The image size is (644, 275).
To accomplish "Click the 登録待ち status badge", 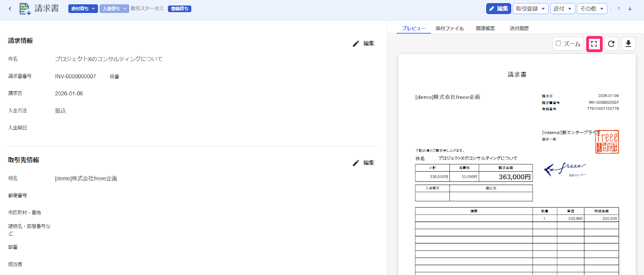I will click(180, 8).
